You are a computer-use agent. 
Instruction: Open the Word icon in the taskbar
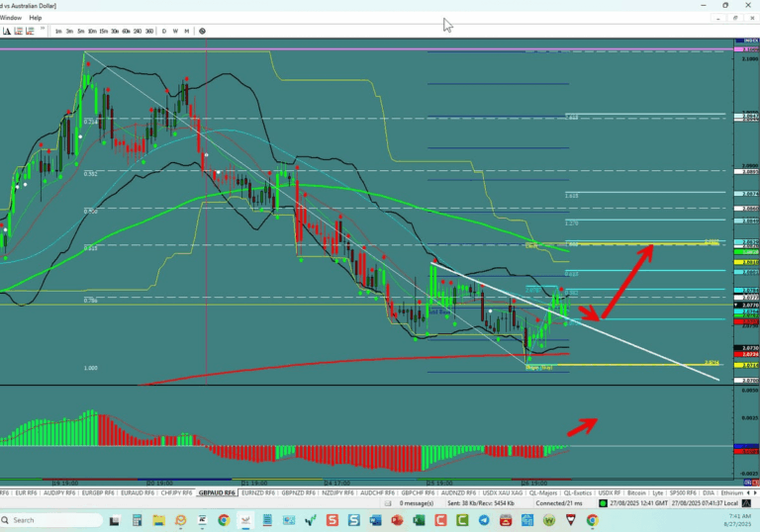pos(376,520)
